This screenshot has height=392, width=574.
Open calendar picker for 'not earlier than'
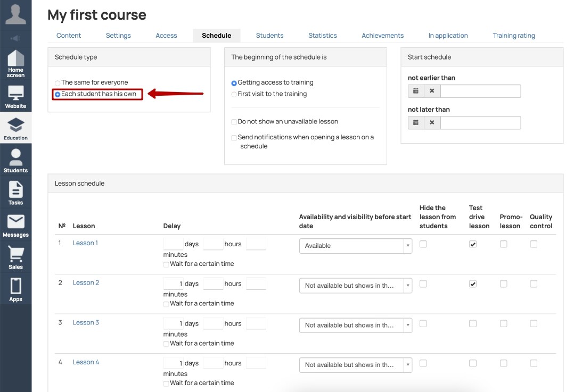pyautogui.click(x=416, y=91)
